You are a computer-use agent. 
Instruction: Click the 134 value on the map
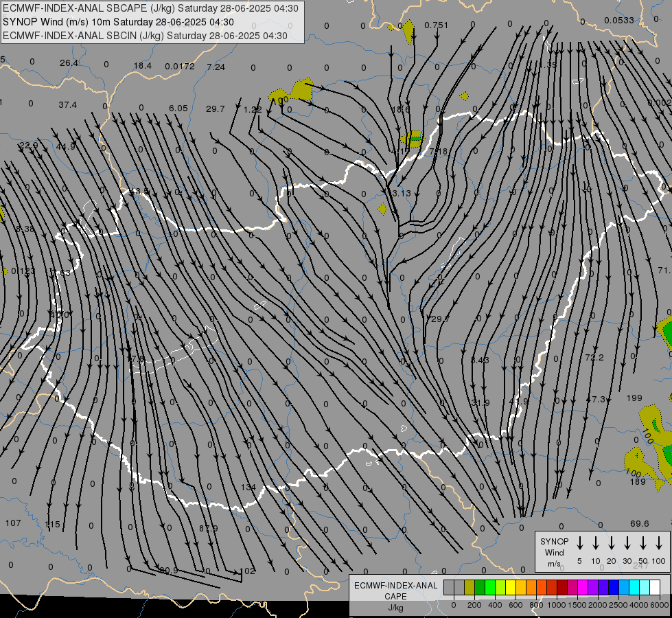[248, 488]
